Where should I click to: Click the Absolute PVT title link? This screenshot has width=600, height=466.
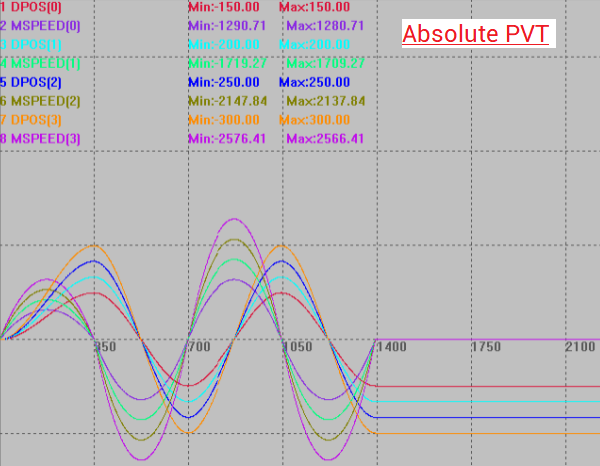point(475,33)
